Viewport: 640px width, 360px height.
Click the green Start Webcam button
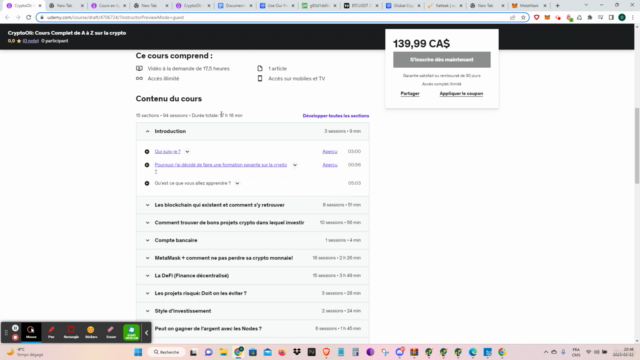[x=131, y=332]
